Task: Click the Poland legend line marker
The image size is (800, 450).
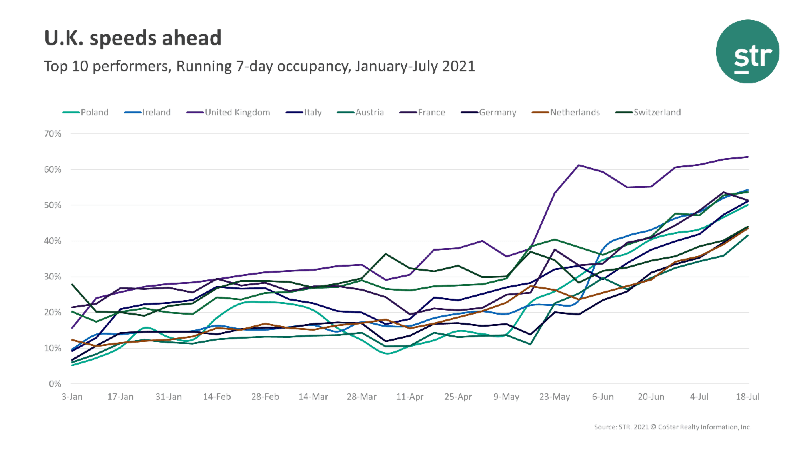Action: [x=72, y=112]
